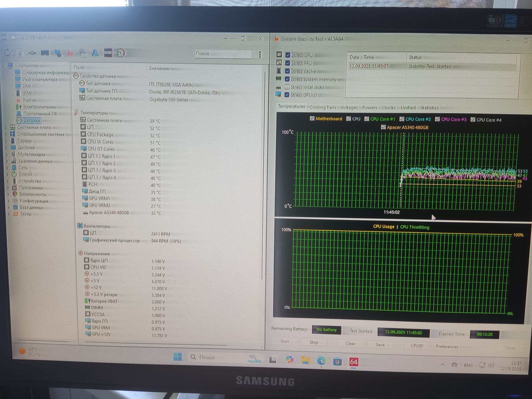532x399 pixels.
Task: Click the Поиск search field in AIDA64
Action: 223,54
